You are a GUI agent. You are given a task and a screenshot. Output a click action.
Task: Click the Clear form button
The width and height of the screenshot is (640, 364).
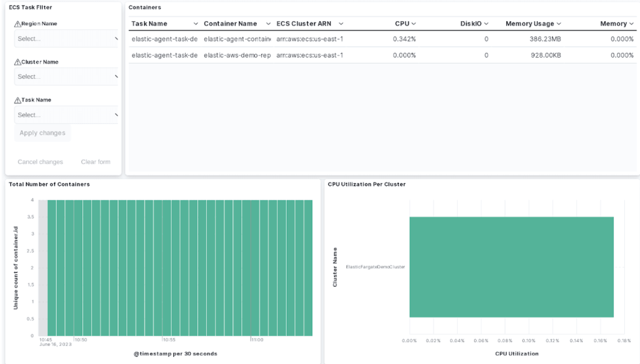coord(95,162)
